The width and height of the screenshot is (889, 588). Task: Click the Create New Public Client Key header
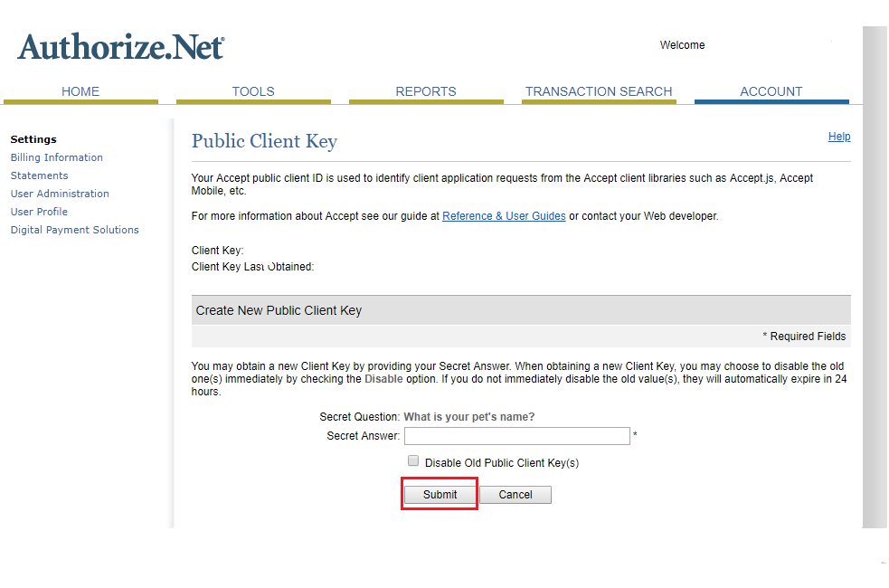pos(278,308)
